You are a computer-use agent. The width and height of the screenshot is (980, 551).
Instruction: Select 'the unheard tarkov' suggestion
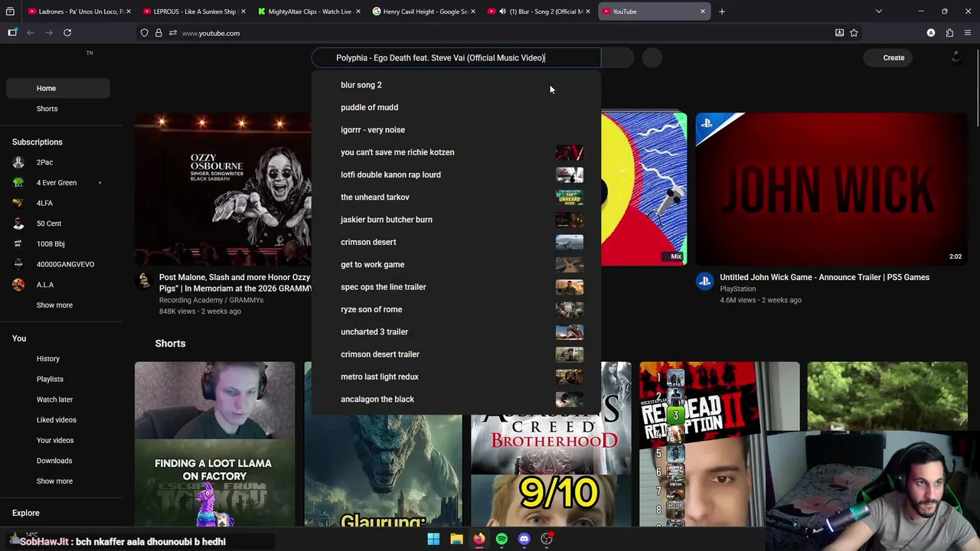[x=456, y=197]
